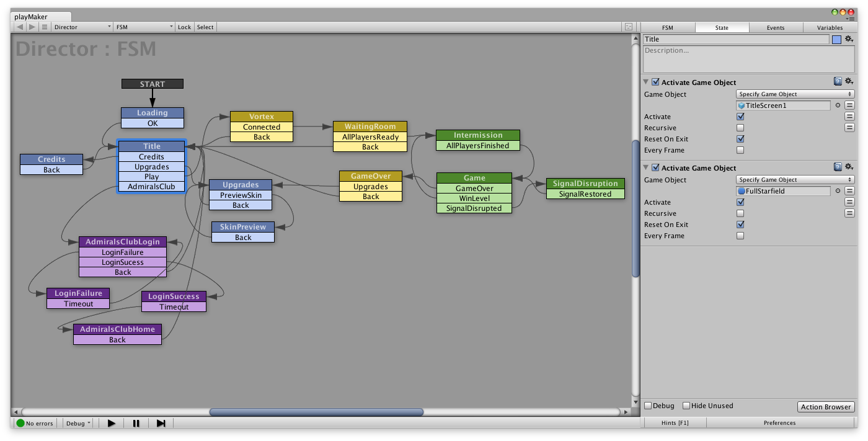
Task: Select the AdmiralsClubLogin state node header
Action: (123, 242)
